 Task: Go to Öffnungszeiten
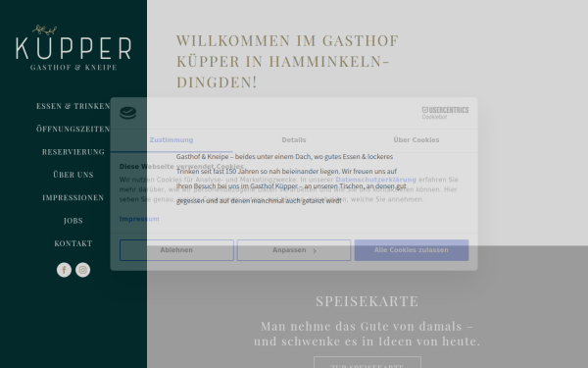click(x=73, y=129)
